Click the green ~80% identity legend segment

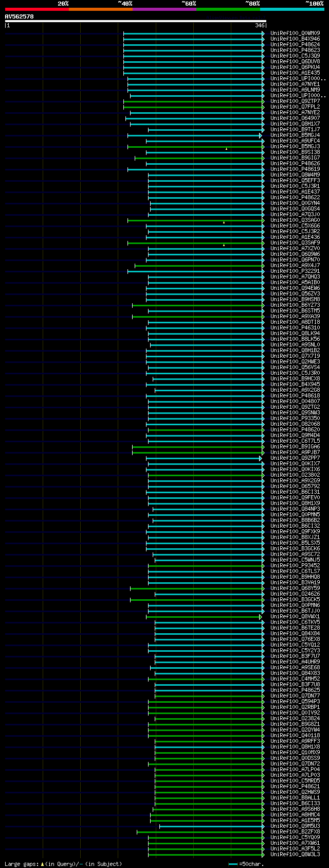pos(228,9)
